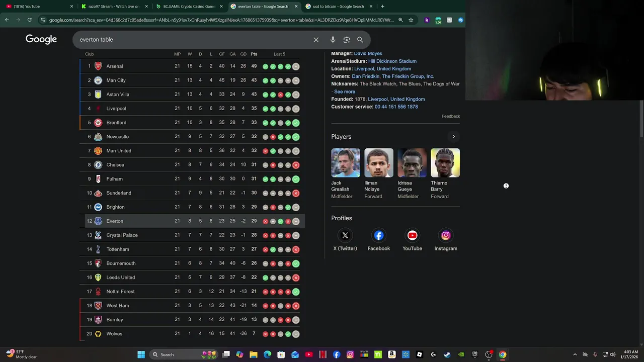Open Epic Games launcher from taskbar
Screen dimensions: 644x362
[474, 354]
